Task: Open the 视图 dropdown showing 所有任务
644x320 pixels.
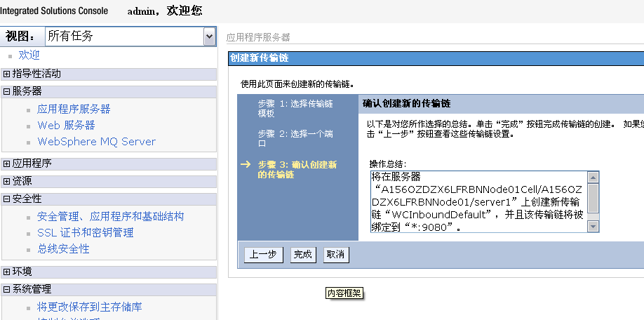Action: (130, 36)
